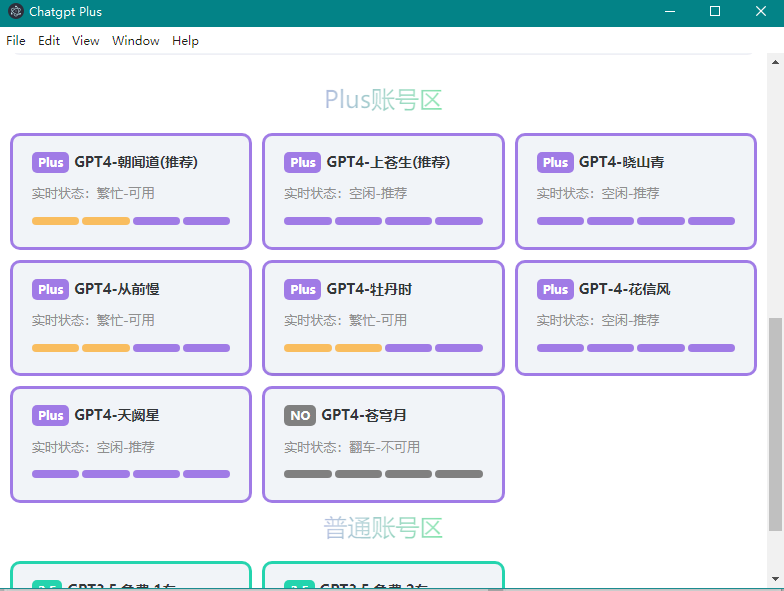This screenshot has width=784, height=591.
Task: Click status text 空闲-推荐 under GPT4-上苍生
Action: click(378, 194)
